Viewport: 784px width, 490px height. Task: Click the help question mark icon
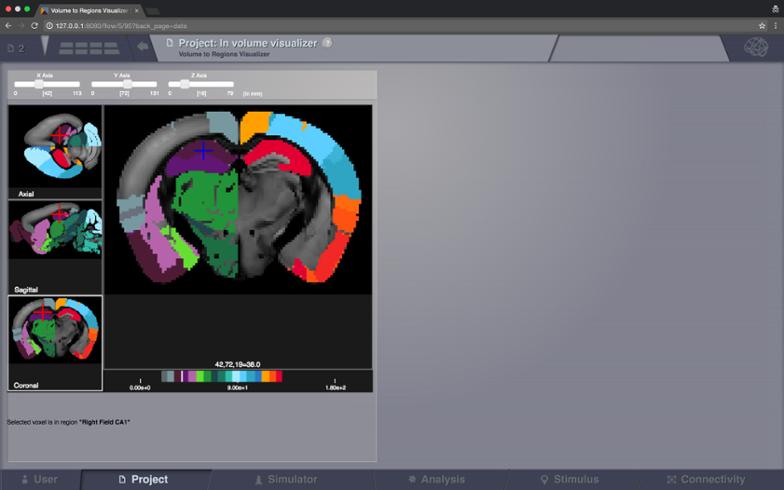(328, 43)
